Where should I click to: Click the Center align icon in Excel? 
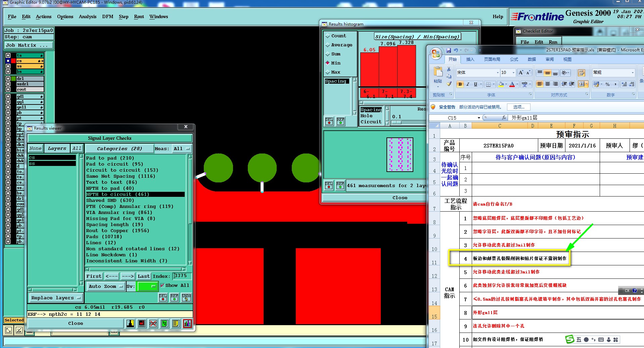pyautogui.click(x=547, y=84)
